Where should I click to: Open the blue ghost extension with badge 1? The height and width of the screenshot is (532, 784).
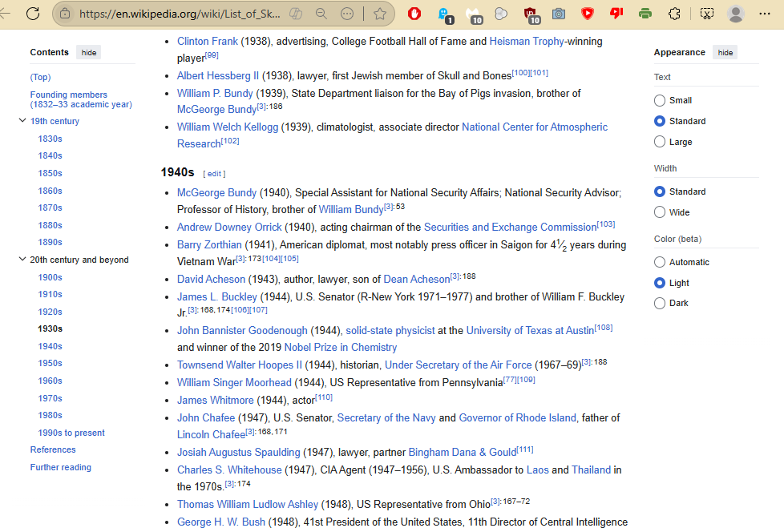[x=444, y=15]
